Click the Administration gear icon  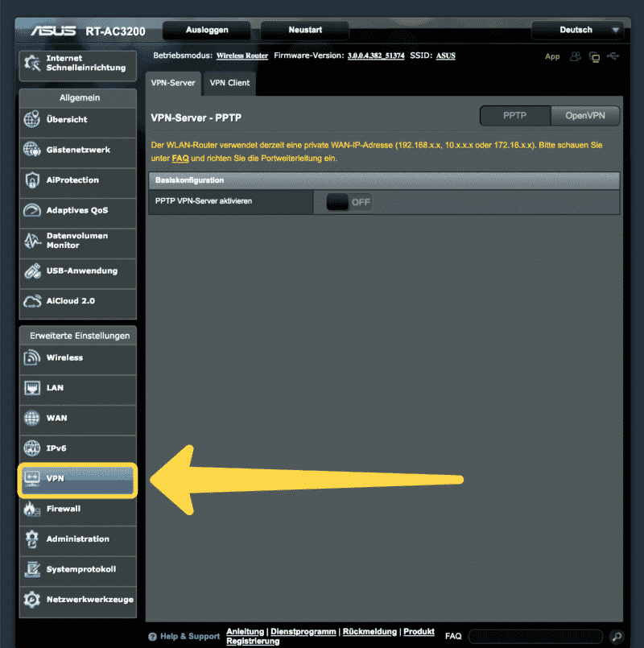click(x=32, y=539)
